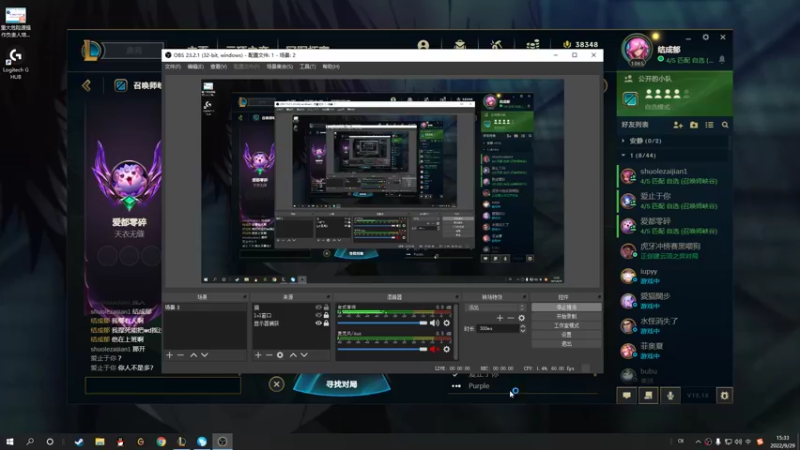Search friends with magnifier icon

click(x=725, y=125)
